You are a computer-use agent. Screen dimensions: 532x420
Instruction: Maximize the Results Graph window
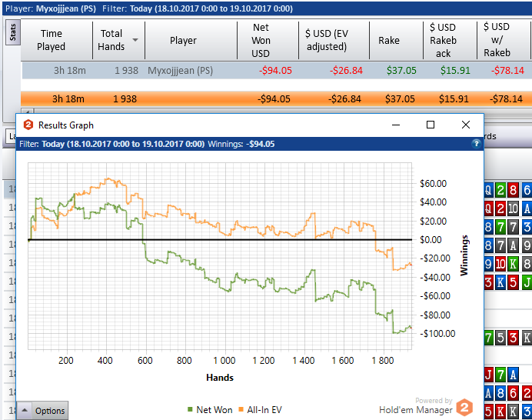pyautogui.click(x=431, y=125)
